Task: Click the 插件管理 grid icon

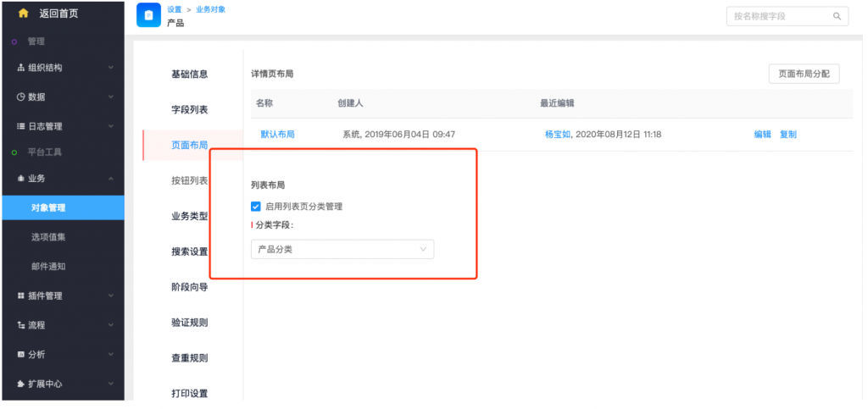Action: click(x=20, y=296)
